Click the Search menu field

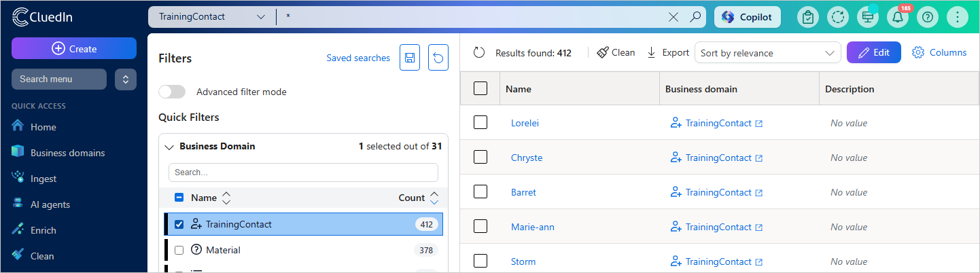[59, 79]
